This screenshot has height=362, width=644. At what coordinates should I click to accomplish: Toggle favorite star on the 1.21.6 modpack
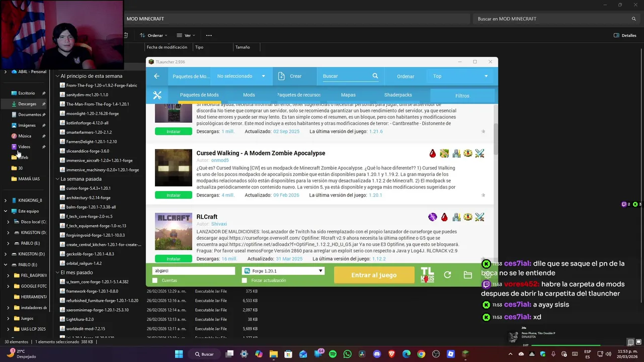[483, 131]
